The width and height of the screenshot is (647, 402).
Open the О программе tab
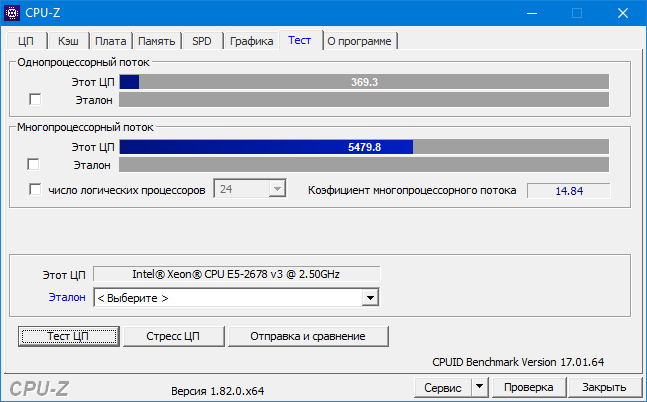pos(360,41)
